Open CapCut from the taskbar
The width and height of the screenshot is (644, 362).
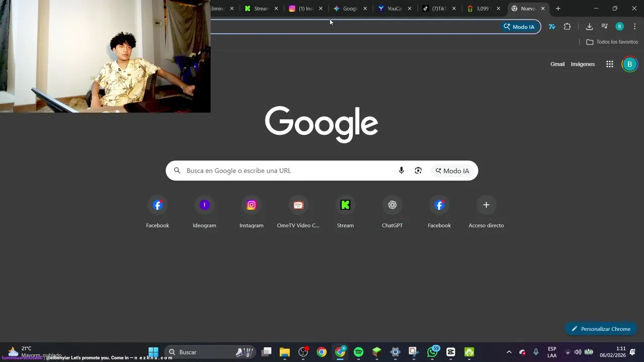coord(451,352)
